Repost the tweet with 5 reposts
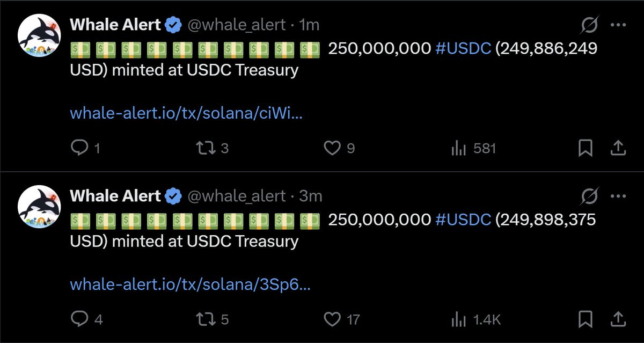Screen dimensions: 644x343 pos(207,319)
